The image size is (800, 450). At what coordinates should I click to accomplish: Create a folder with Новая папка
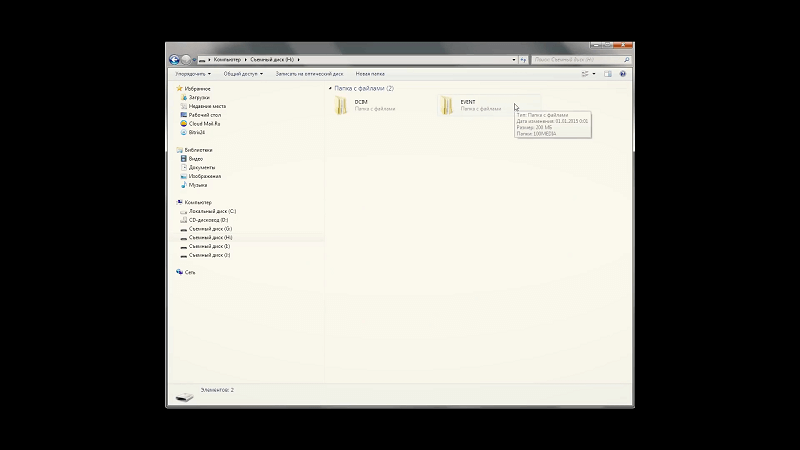pyautogui.click(x=370, y=74)
